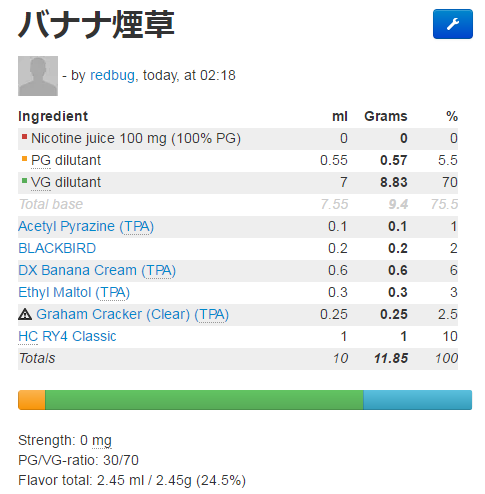Screen dimensions: 485x494
Task: Open the Acetyl Pyrazine (TPA) flavor link
Action: [x=86, y=226]
